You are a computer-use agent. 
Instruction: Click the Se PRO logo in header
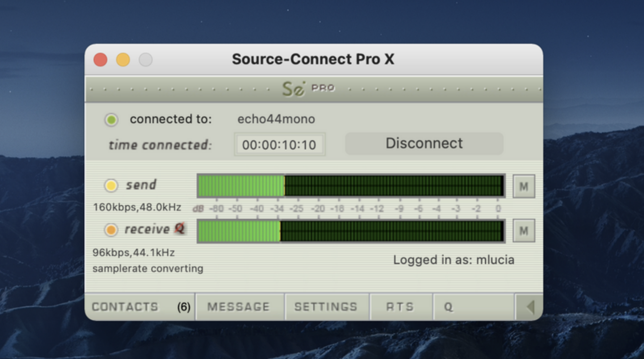pyautogui.click(x=308, y=89)
